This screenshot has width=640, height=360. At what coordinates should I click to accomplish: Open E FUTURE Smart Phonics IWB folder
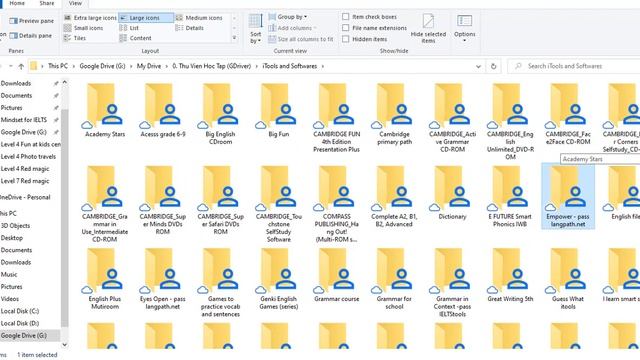click(510, 196)
